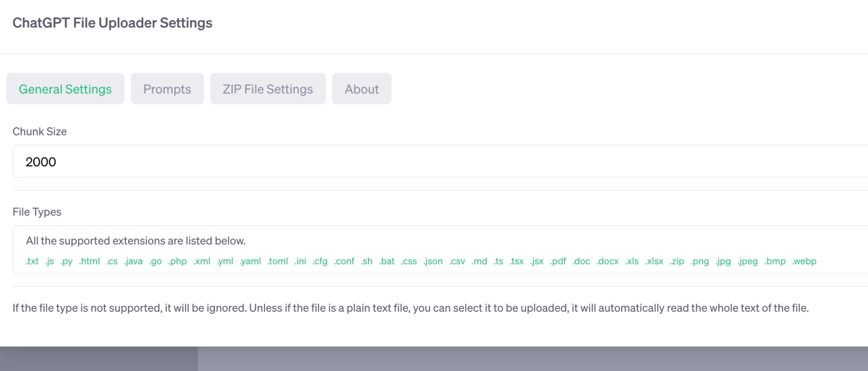The image size is (868, 371).
Task: Click the Chunk Size input field
Action: 434,162
